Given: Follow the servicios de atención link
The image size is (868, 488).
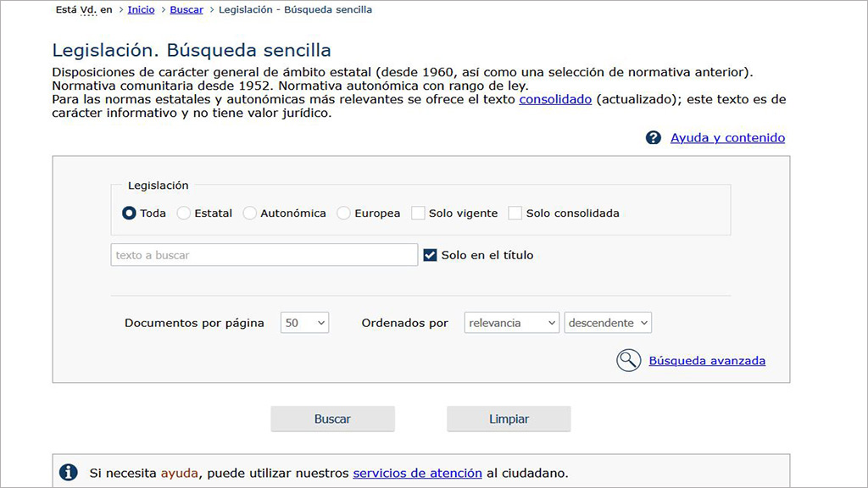Looking at the screenshot, I should [x=417, y=473].
